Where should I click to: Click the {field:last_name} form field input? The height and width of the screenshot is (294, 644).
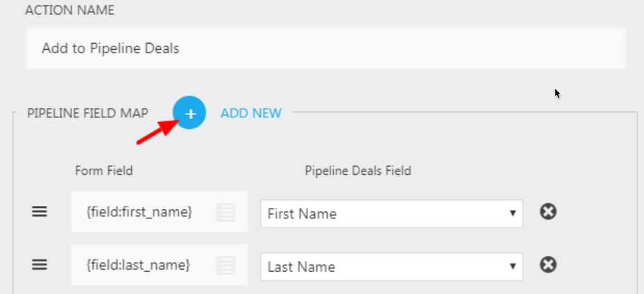[x=139, y=265]
